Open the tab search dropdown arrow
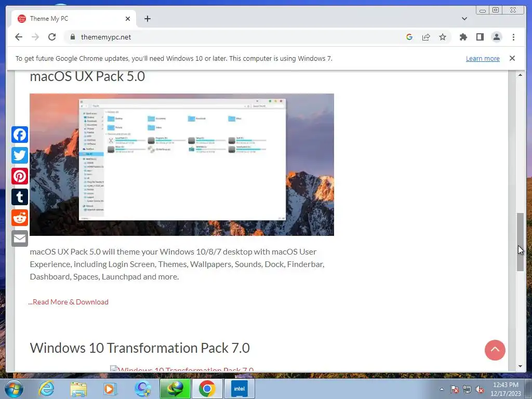Viewport: 532px width, 399px height. (464, 19)
